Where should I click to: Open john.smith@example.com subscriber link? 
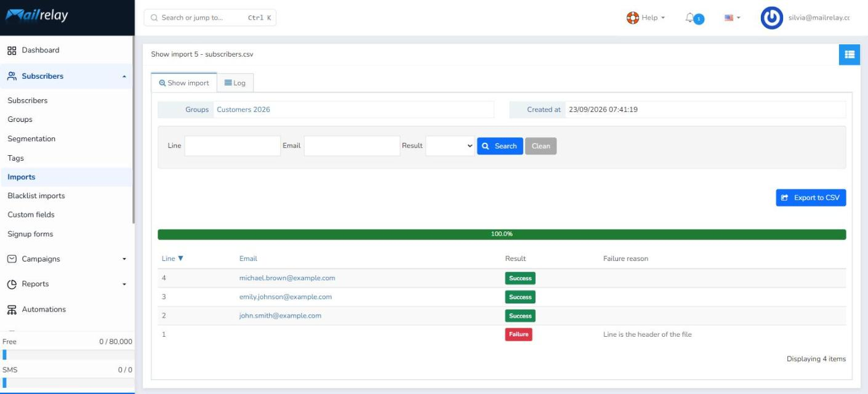(280, 316)
